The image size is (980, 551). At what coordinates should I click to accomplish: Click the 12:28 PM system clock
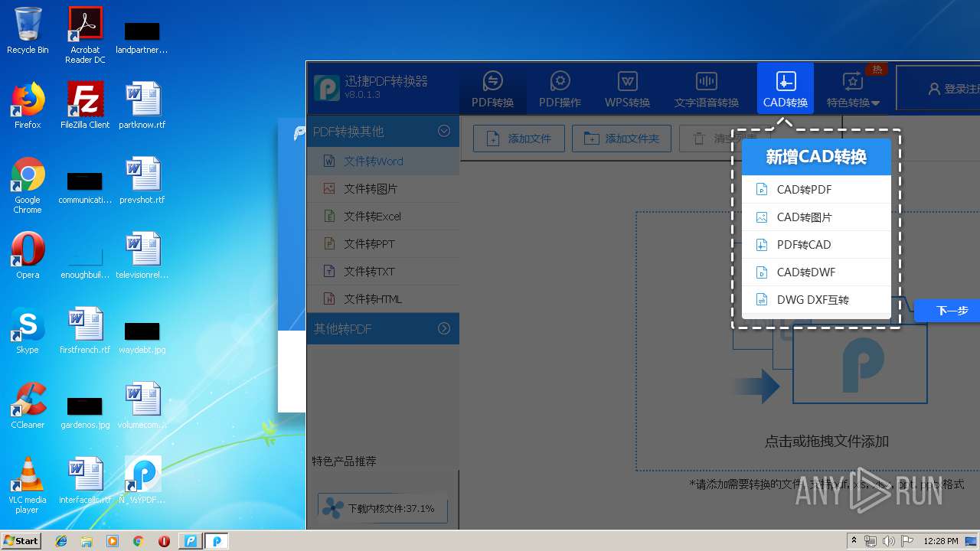[x=941, y=541]
